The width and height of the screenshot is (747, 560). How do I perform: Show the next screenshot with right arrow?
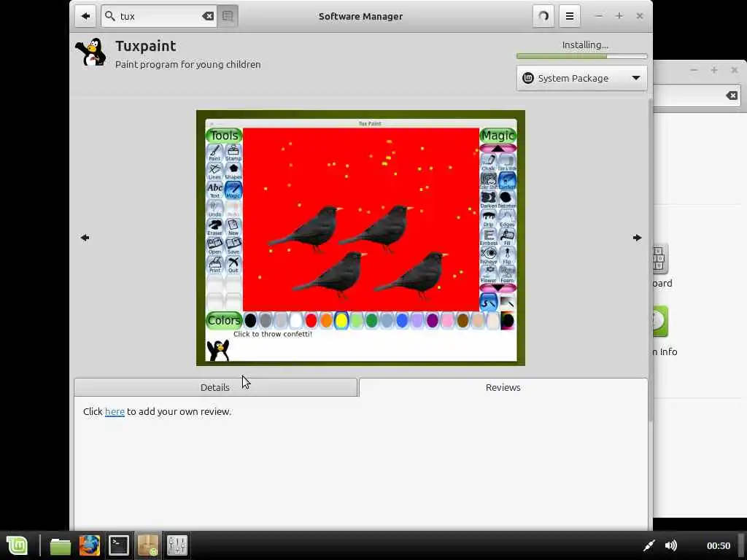coord(637,238)
